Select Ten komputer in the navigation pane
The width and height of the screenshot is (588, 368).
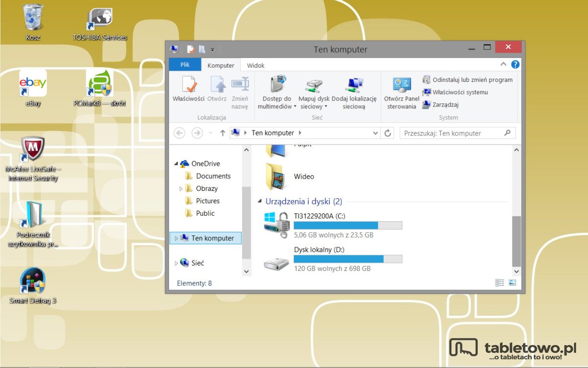[207, 238]
